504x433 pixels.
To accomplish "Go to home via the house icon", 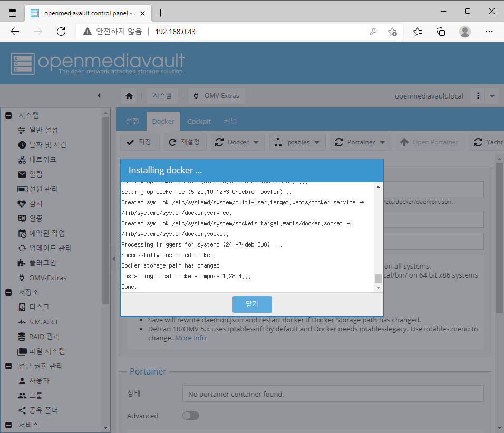I will pyautogui.click(x=129, y=96).
